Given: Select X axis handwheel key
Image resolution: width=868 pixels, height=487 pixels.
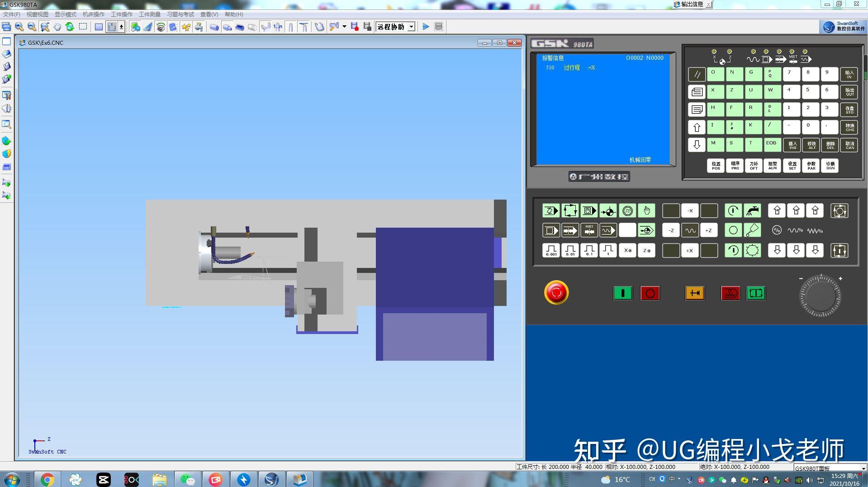Looking at the screenshot, I should [x=627, y=250].
